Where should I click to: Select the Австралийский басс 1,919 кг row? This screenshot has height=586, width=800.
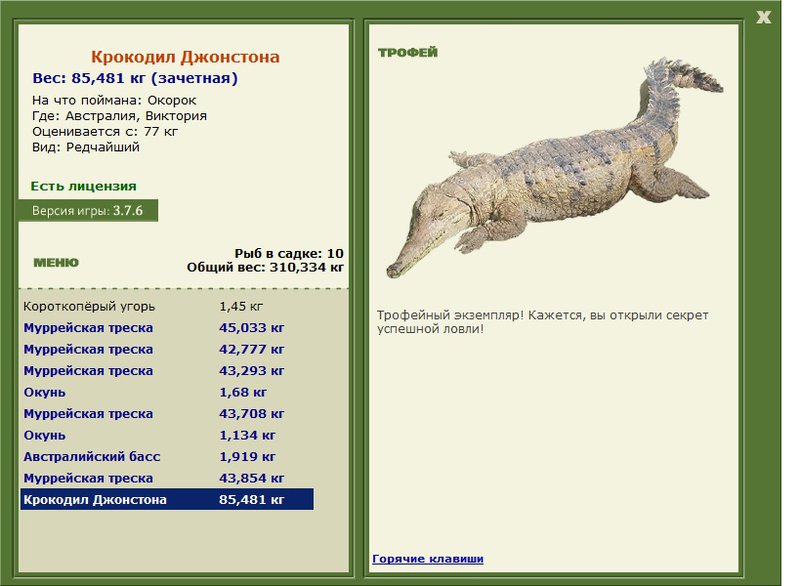[167, 456]
